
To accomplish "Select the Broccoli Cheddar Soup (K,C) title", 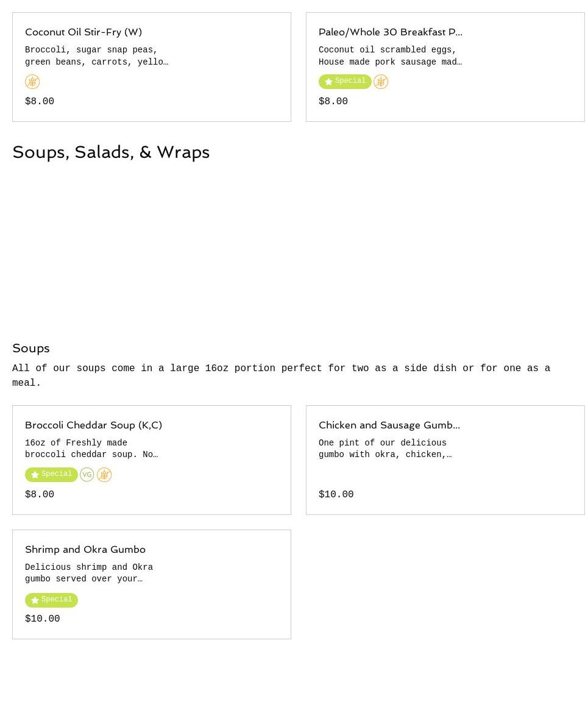I will click(x=93, y=425).
